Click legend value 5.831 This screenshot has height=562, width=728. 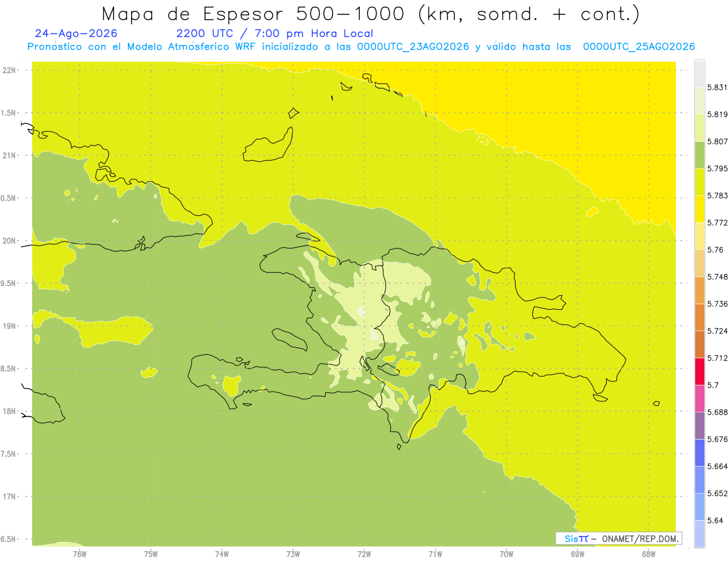pyautogui.click(x=718, y=87)
